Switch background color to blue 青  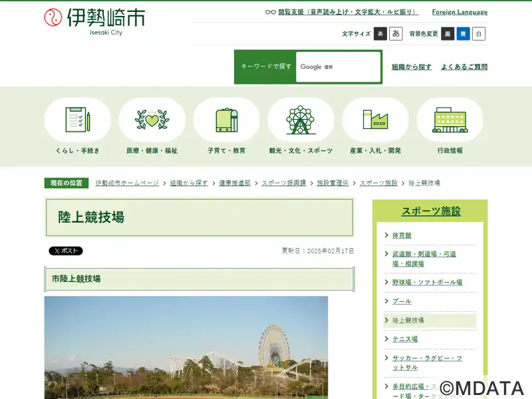(x=463, y=34)
